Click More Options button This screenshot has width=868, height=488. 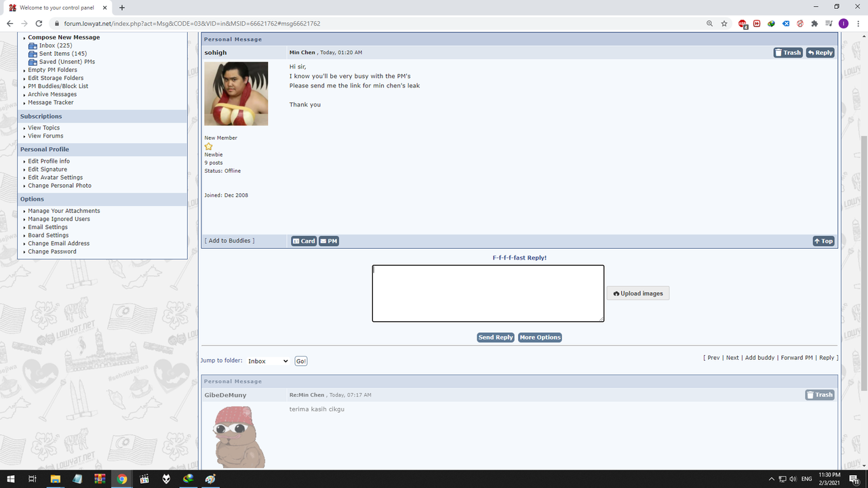(x=540, y=338)
